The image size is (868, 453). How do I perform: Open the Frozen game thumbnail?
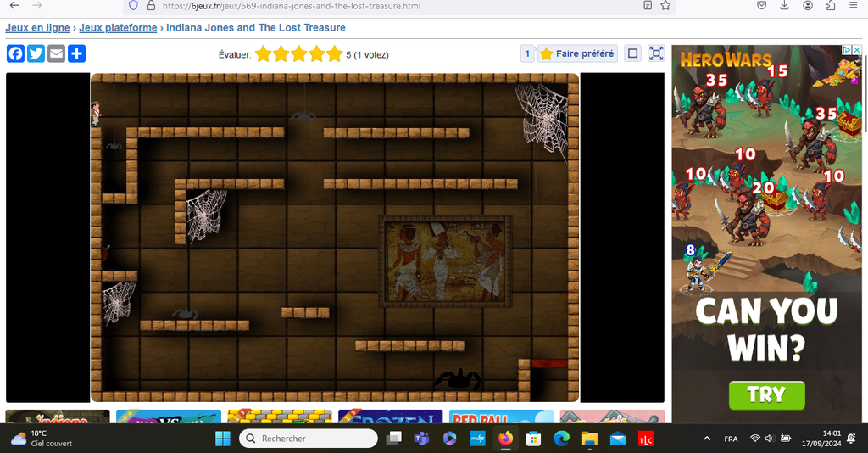tap(390, 417)
